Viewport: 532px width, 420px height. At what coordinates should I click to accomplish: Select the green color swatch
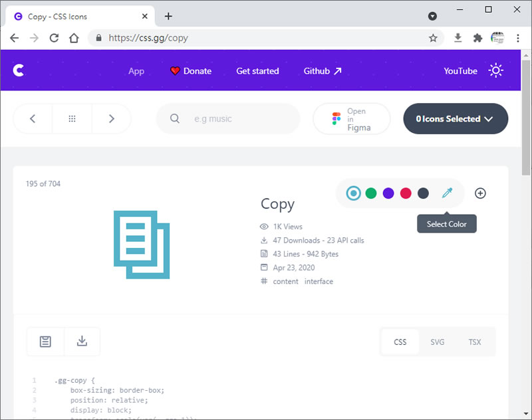pos(371,193)
